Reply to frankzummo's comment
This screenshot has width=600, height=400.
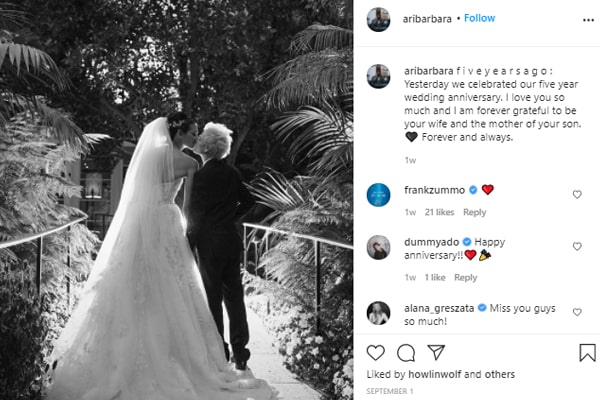point(474,212)
